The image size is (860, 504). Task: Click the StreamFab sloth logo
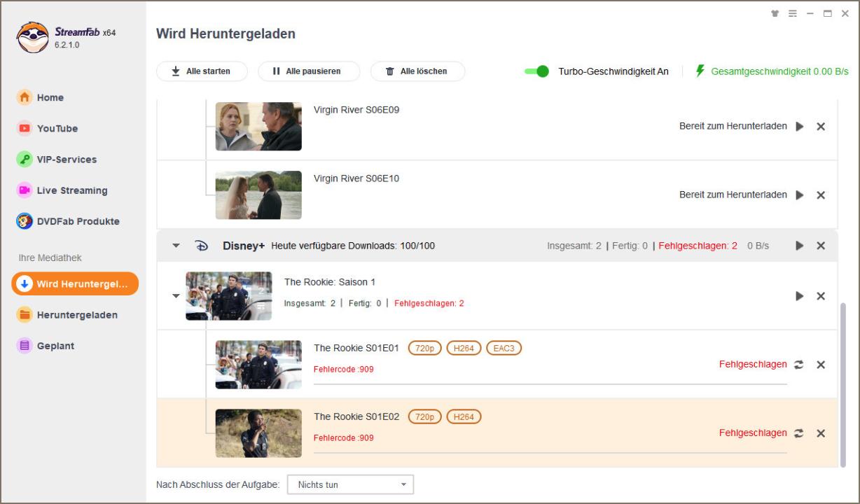[x=32, y=37]
